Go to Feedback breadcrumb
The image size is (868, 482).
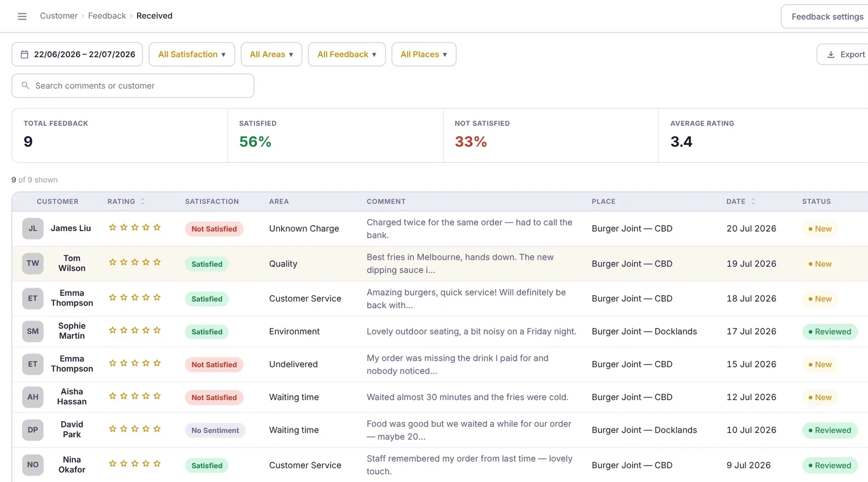point(107,16)
